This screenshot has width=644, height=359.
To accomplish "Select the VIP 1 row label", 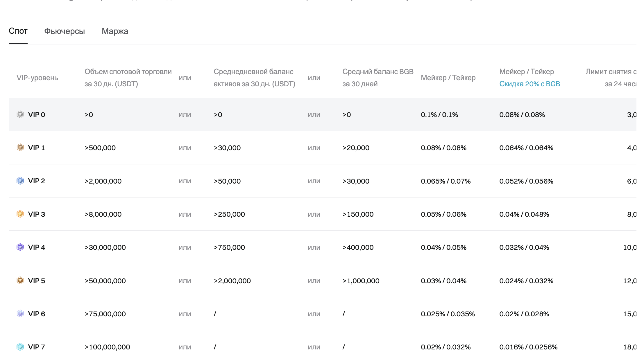I will pyautogui.click(x=37, y=148).
